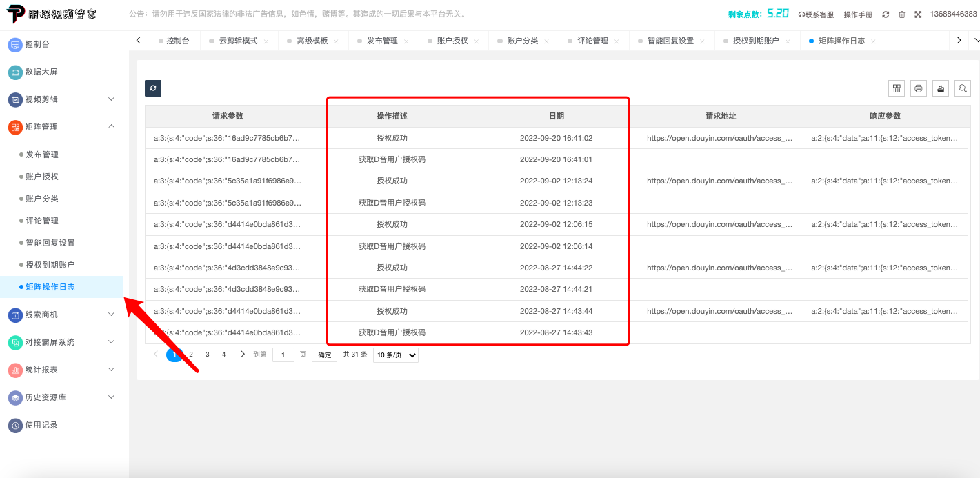
Task: Click the export icon above table
Action: coord(941,88)
